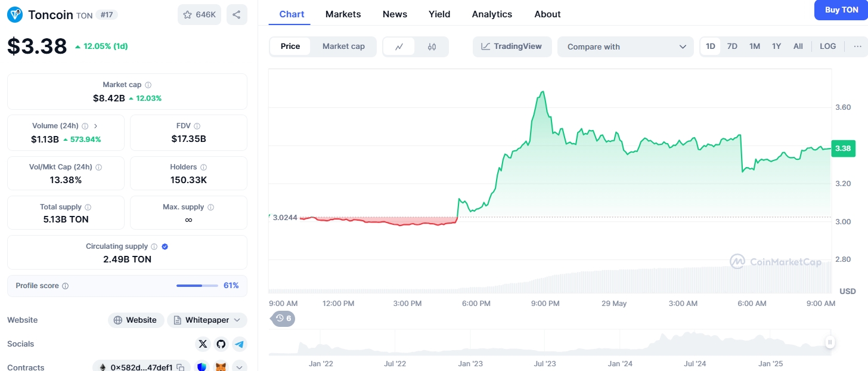Click the $3.38 headline price
The image size is (868, 371).
point(37,47)
